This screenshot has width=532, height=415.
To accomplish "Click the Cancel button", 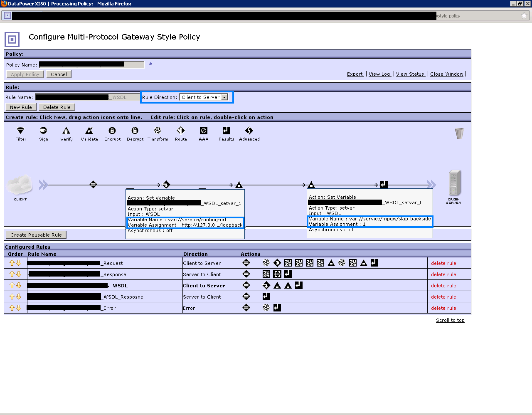I will (59, 74).
